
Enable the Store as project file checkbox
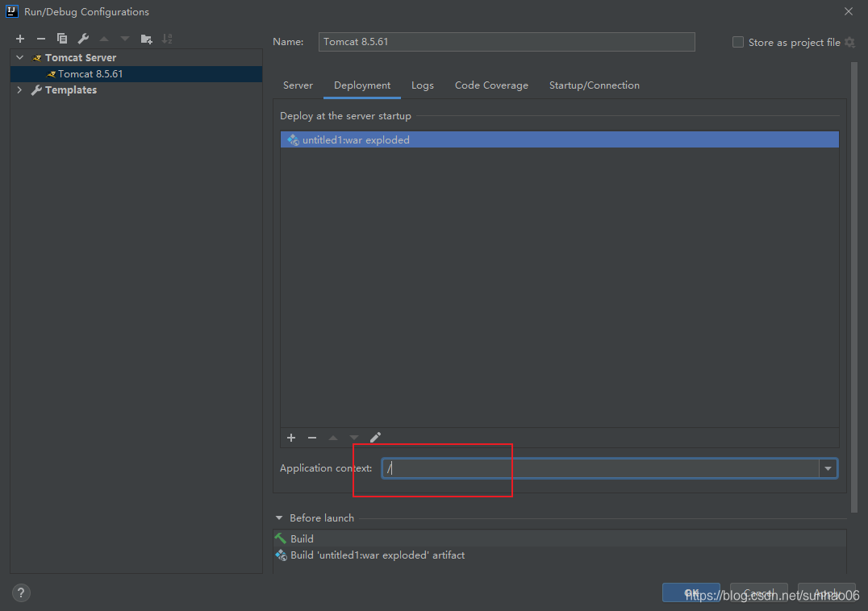738,42
